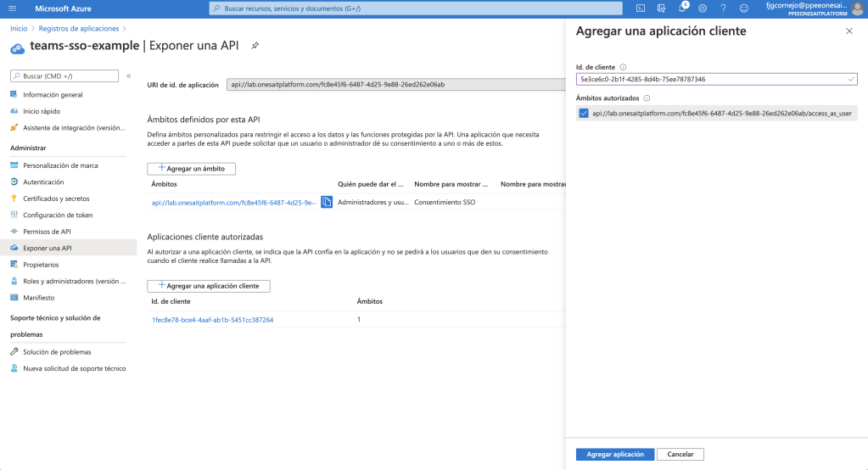The height and width of the screenshot is (470, 868).
Task: Open portal settings gear icon
Action: pos(703,8)
